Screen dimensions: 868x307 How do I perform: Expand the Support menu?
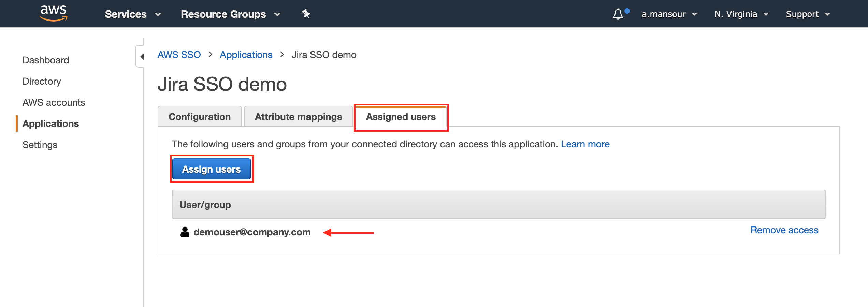click(x=808, y=14)
